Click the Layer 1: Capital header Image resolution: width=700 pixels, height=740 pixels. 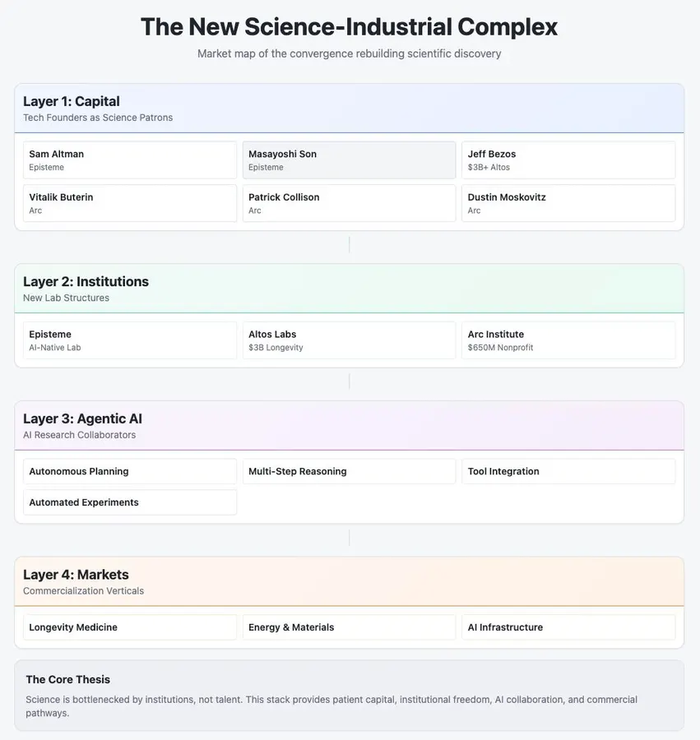349,109
